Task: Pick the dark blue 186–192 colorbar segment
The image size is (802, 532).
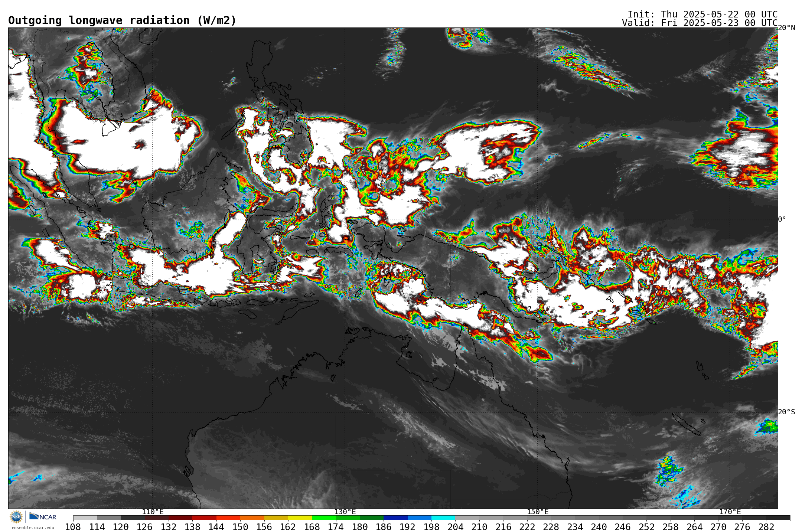Action: coord(395,518)
